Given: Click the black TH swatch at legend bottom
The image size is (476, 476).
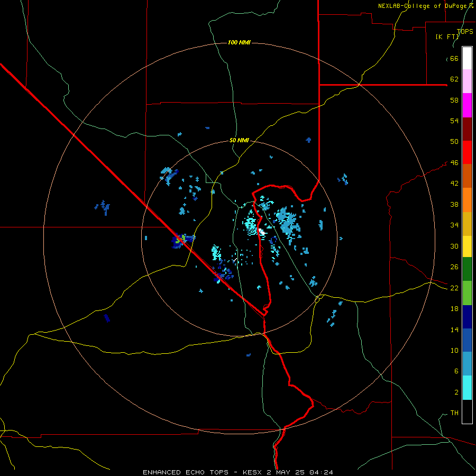Looking at the screenshot, I should pos(467,411).
